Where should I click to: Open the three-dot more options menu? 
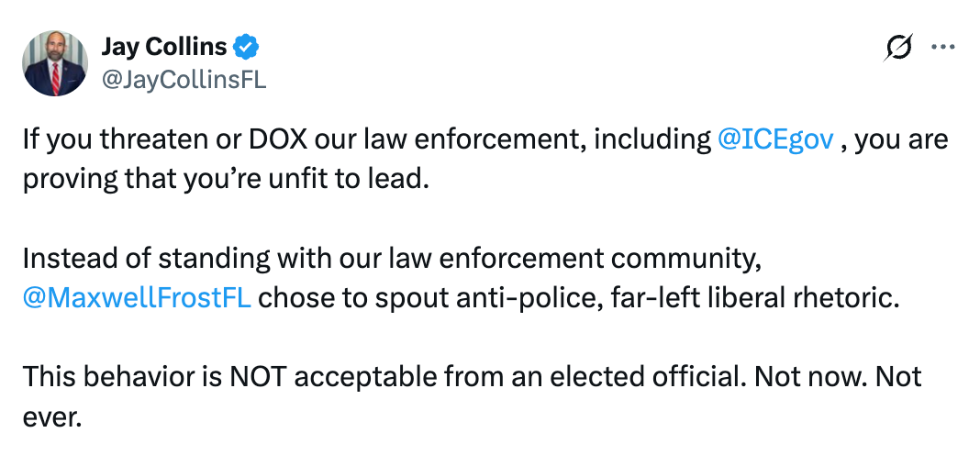[943, 49]
